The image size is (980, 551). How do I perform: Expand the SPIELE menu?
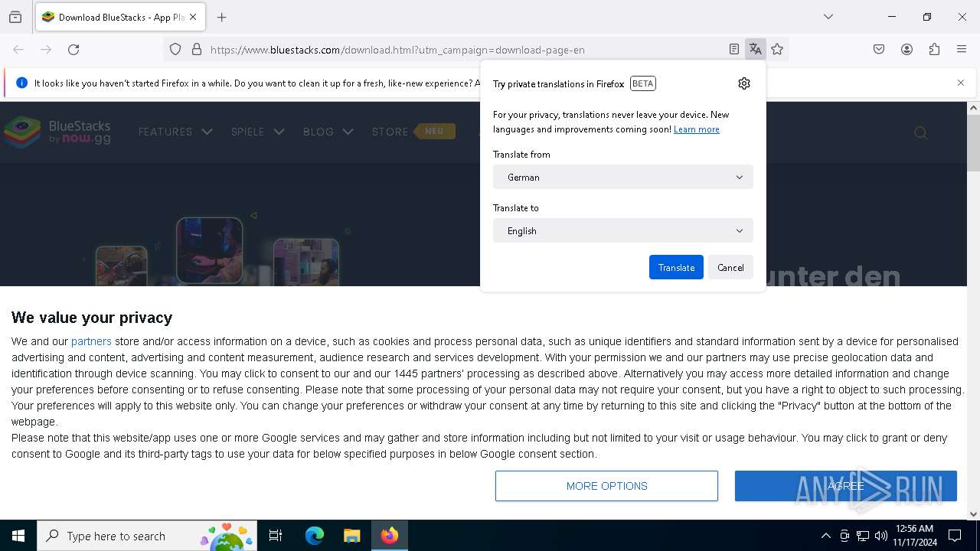257,132
